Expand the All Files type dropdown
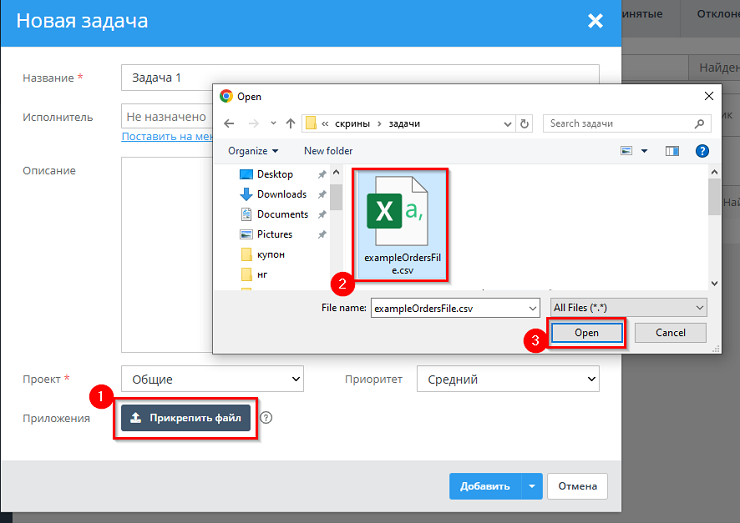 click(x=628, y=308)
